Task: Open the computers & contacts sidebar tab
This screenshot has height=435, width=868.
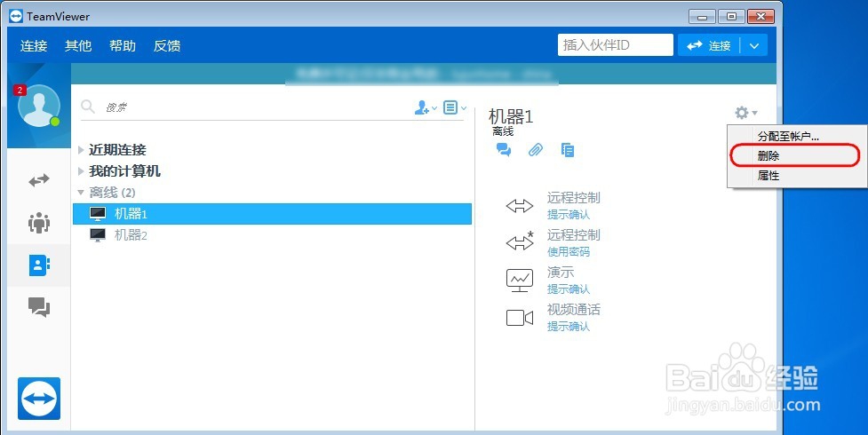Action: click(x=39, y=265)
